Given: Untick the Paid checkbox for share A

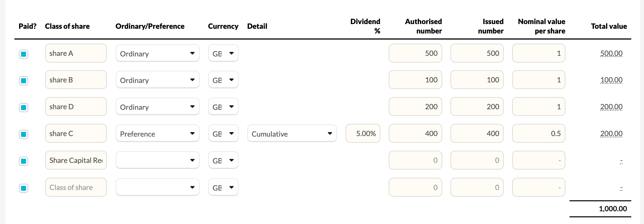Looking at the screenshot, I should click(x=24, y=54).
